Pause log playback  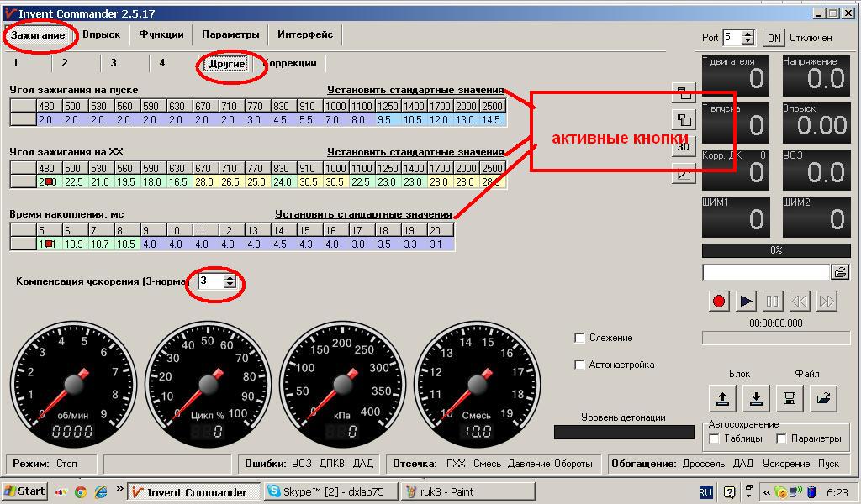coord(773,301)
